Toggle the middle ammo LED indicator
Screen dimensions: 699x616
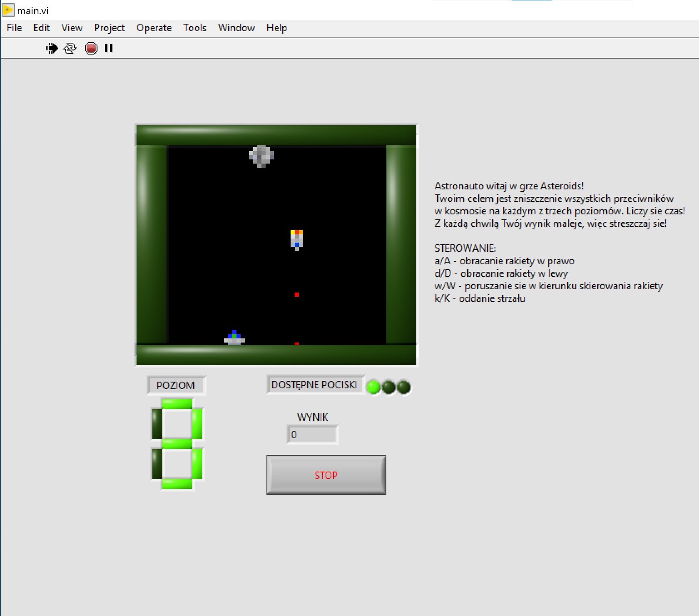[389, 387]
